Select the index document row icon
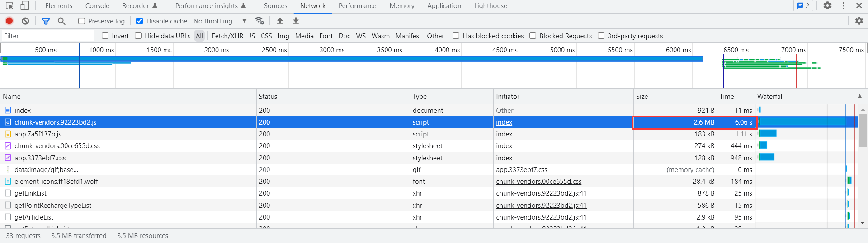This screenshot has height=243, width=868. (8, 110)
